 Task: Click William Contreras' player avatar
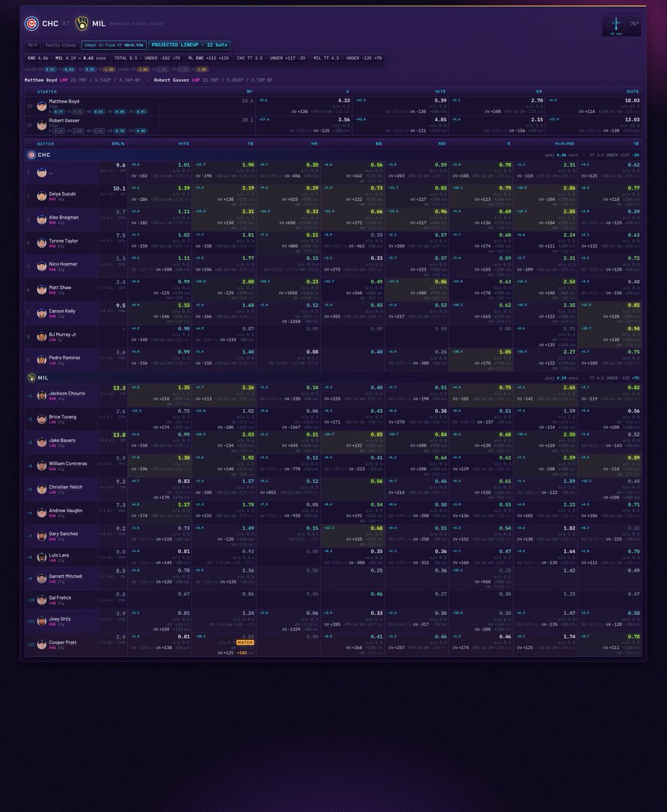[x=42, y=466]
